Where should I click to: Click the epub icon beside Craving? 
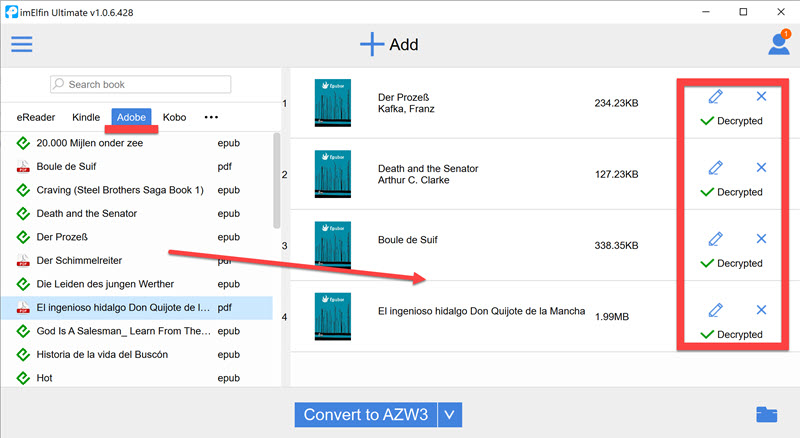[x=23, y=190]
